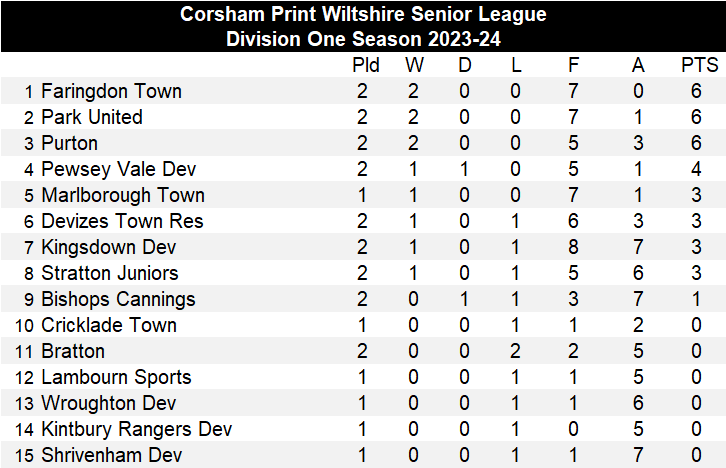Select Shrivenham Dev team name

click(110, 455)
